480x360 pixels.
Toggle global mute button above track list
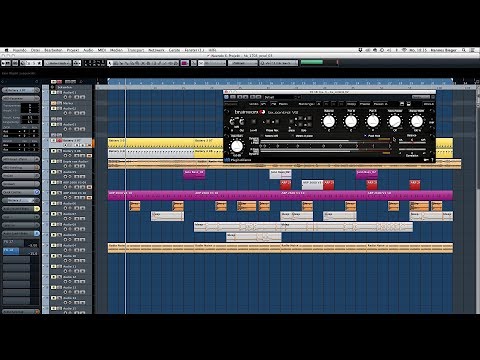pyautogui.click(x=53, y=82)
